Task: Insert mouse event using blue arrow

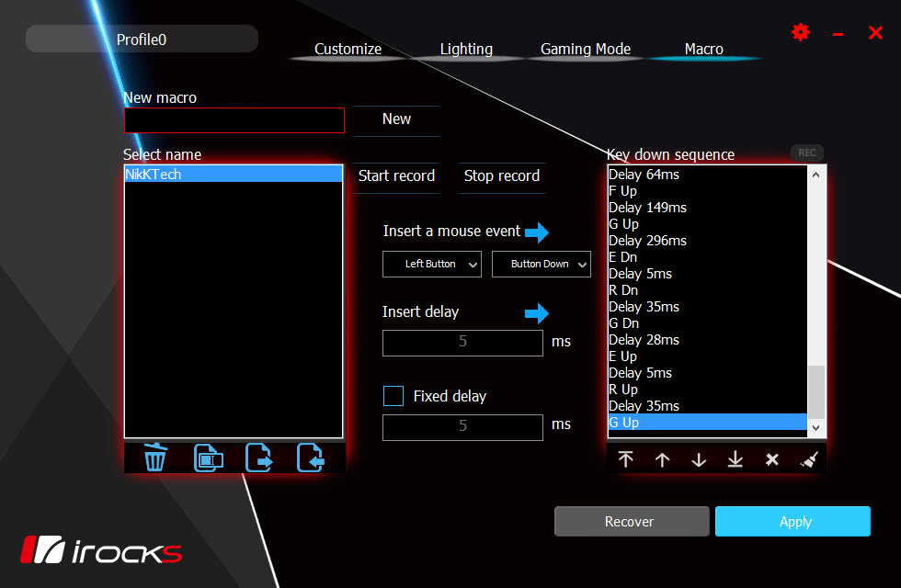Action: (537, 232)
